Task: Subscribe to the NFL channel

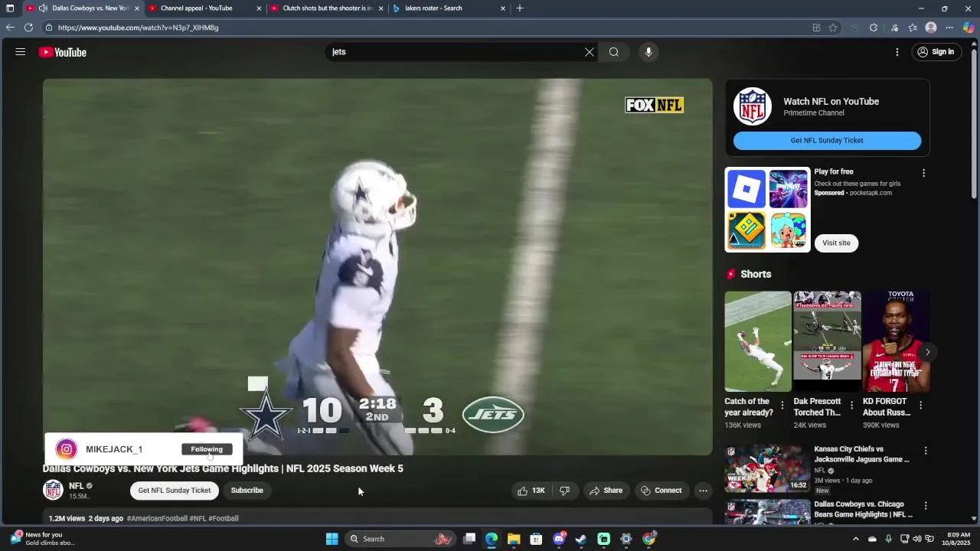Action: [247, 491]
